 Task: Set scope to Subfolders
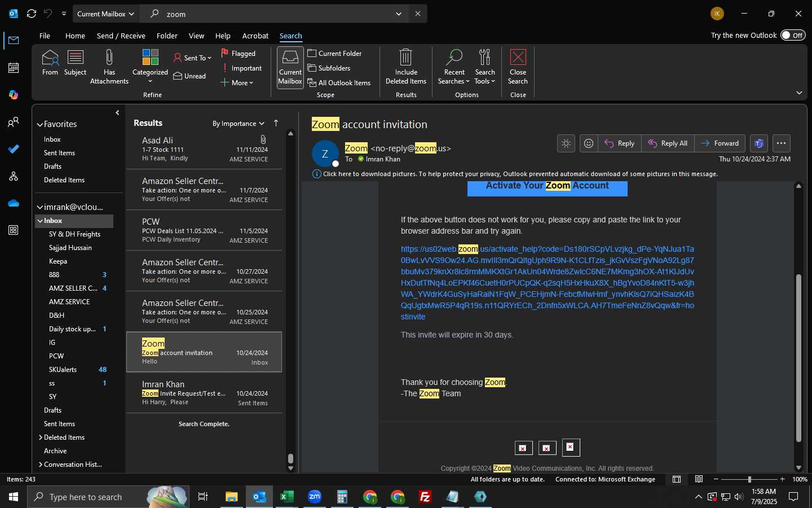pos(329,68)
